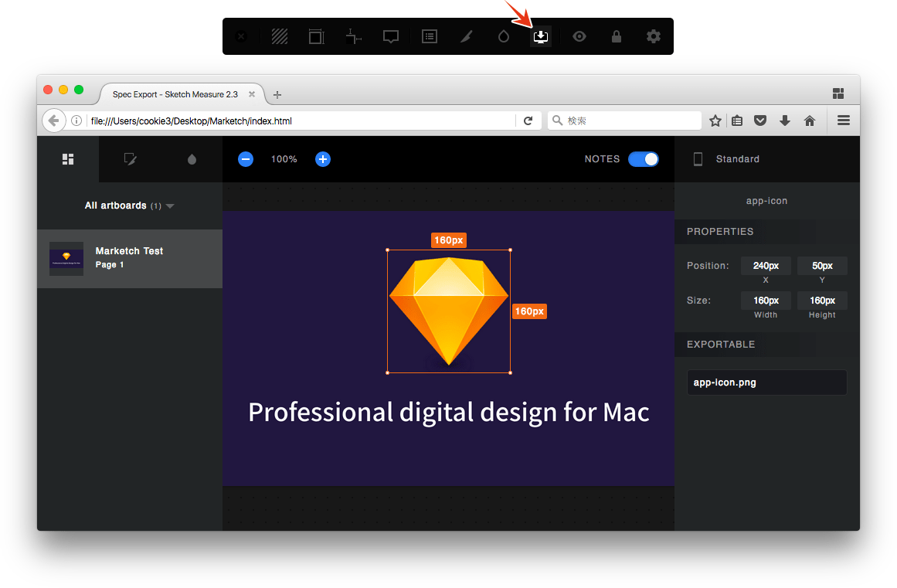897x588 pixels.
Task: Toggle the eye visibility icon in toolbar
Action: (x=579, y=36)
